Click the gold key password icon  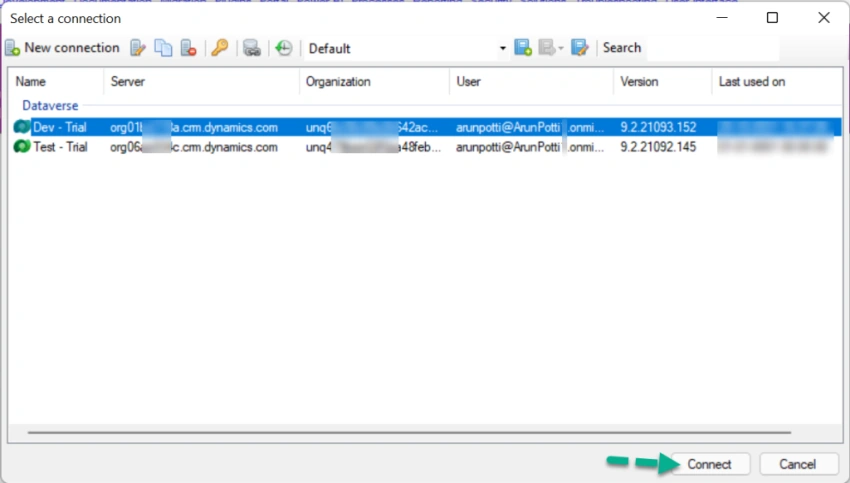tap(220, 48)
